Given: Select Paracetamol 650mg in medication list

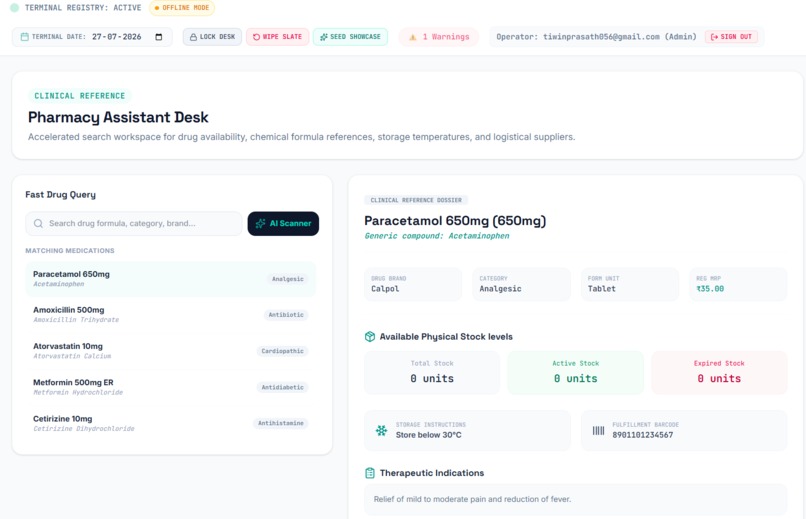Looking at the screenshot, I should [x=170, y=279].
